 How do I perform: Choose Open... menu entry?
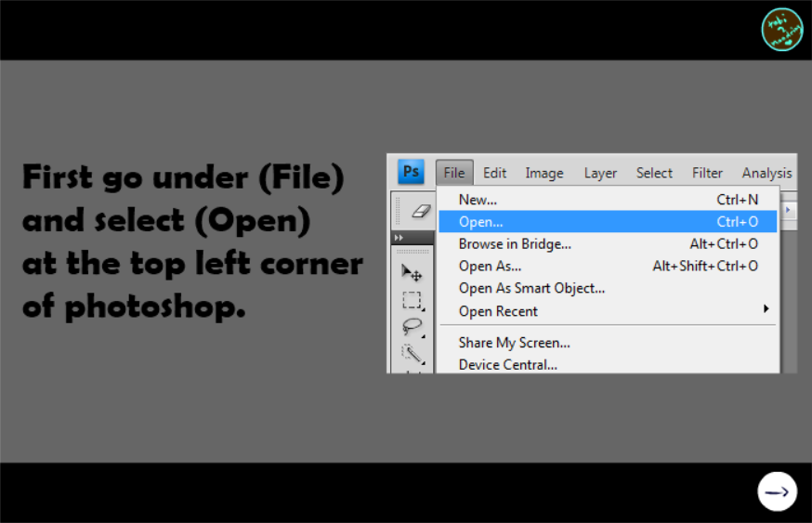click(608, 222)
